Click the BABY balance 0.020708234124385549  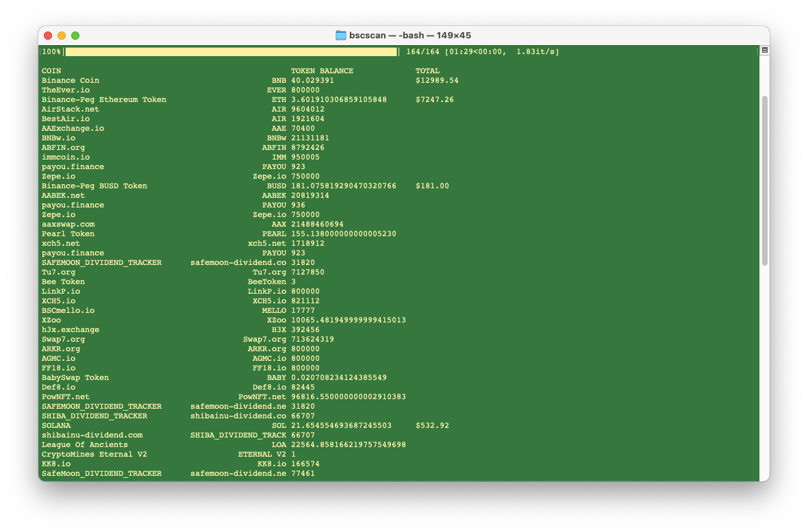click(x=338, y=378)
